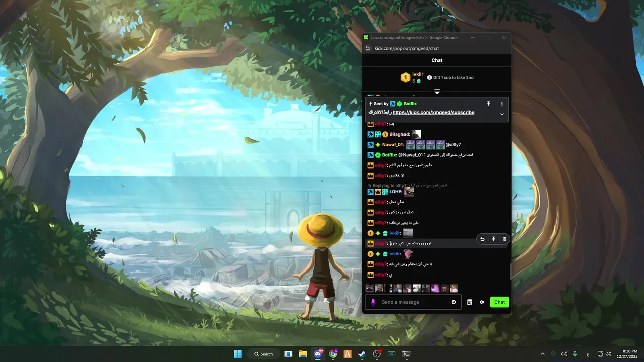Open the circular app with red notification dot
The width and height of the screenshot is (644, 362).
tap(377, 354)
